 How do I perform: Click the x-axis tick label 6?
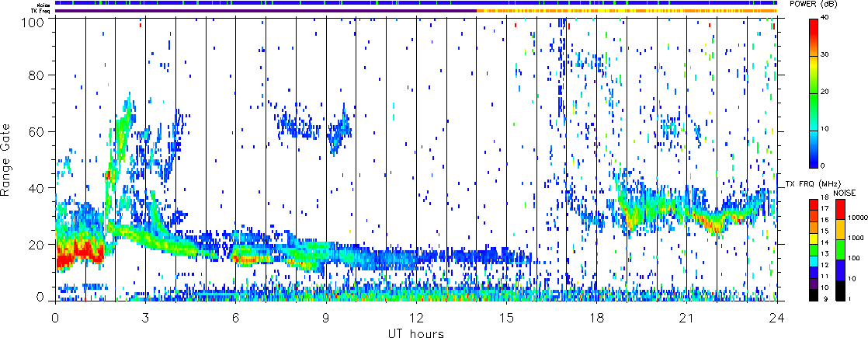click(236, 319)
